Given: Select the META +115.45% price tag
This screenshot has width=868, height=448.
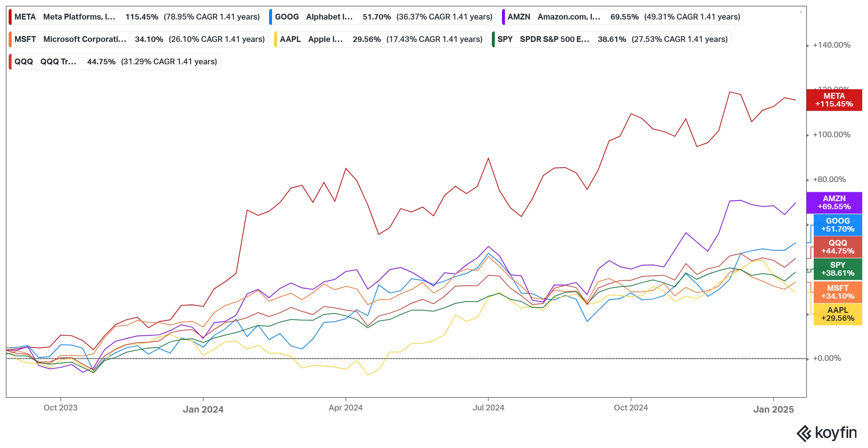Looking at the screenshot, I should pyautogui.click(x=834, y=100).
